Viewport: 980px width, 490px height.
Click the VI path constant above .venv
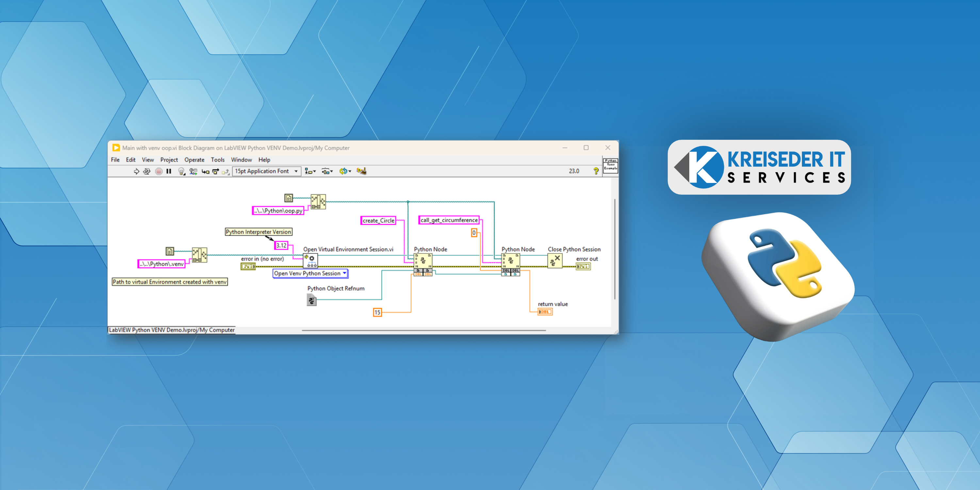(x=170, y=251)
